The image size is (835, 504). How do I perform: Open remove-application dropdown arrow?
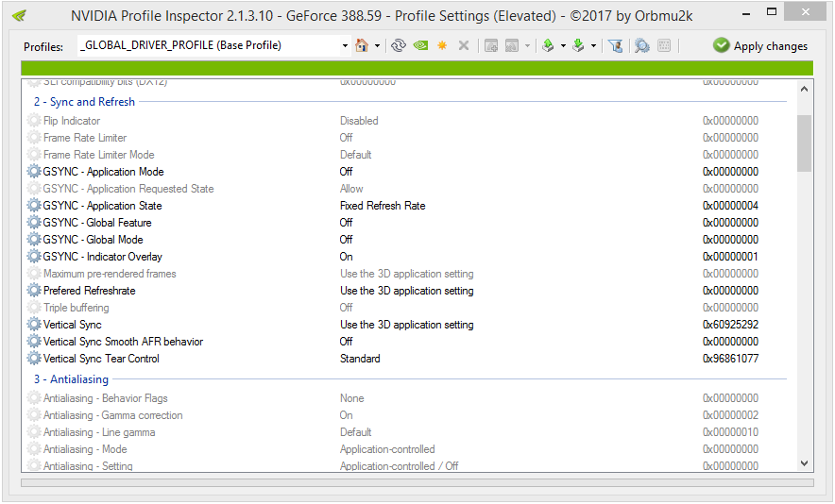[x=527, y=45]
